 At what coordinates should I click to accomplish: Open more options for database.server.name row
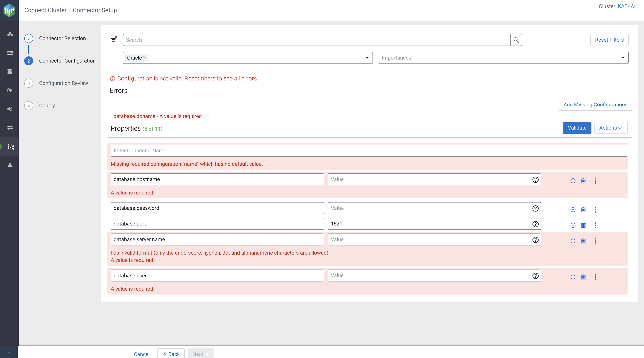595,241
